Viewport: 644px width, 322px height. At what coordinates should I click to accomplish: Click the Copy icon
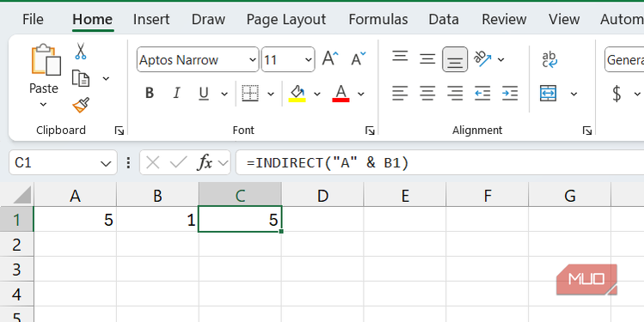(81, 78)
